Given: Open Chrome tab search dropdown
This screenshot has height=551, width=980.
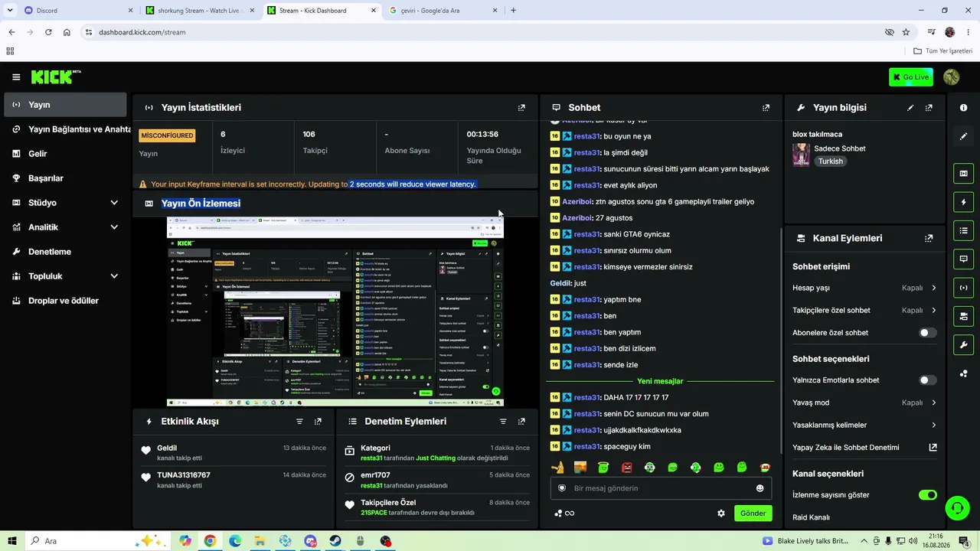Looking at the screenshot, I should [x=10, y=11].
